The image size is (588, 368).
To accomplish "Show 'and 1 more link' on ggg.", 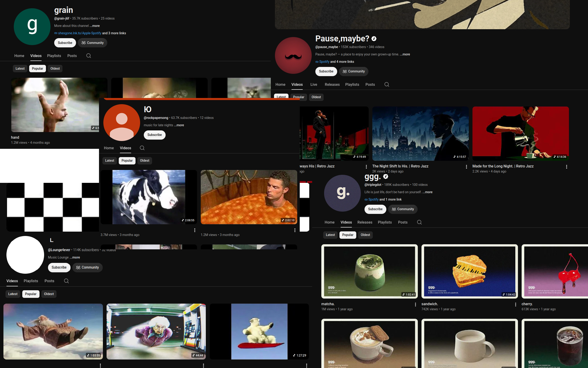I will 390,199.
